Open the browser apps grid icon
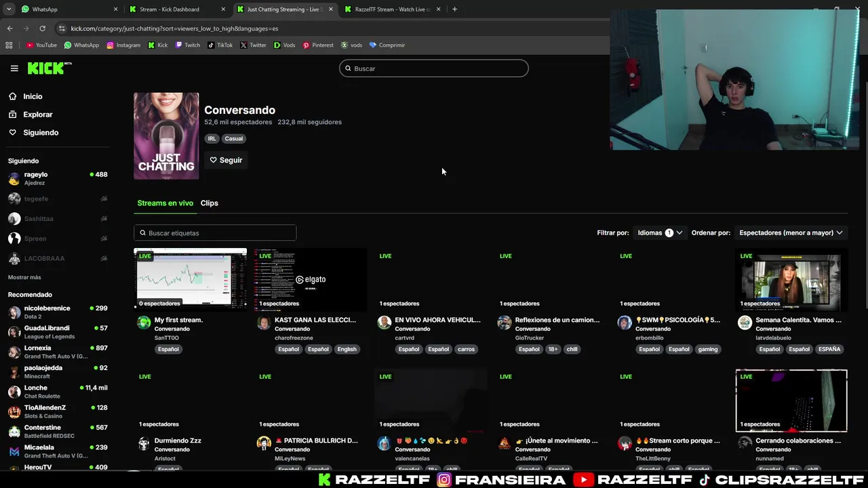 coord(9,45)
